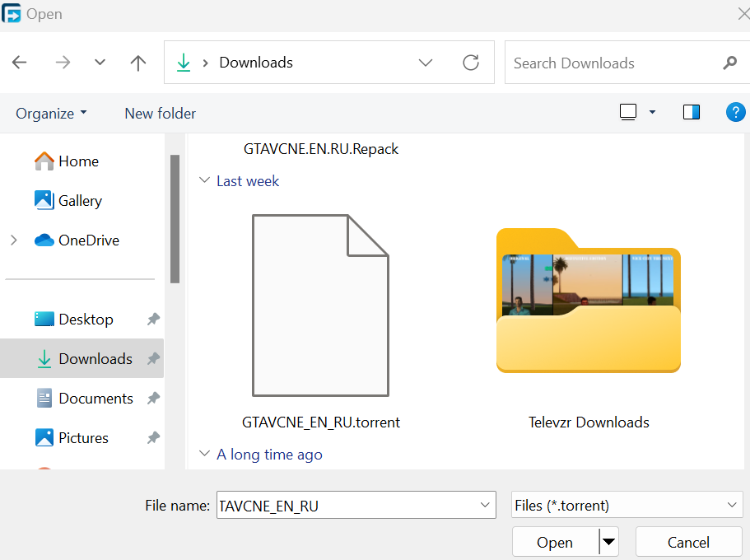Screen dimensions: 750x560
Task: Collapse the Last week group
Action: point(205,181)
